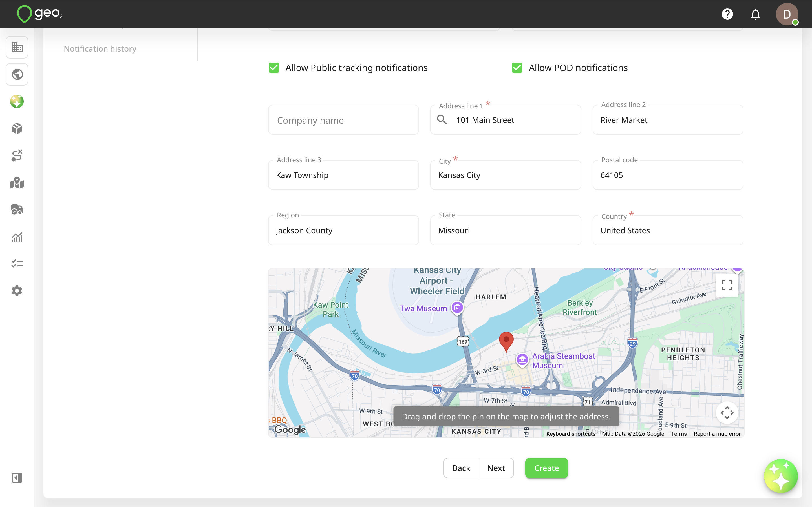Open the notifications bell

point(755,14)
